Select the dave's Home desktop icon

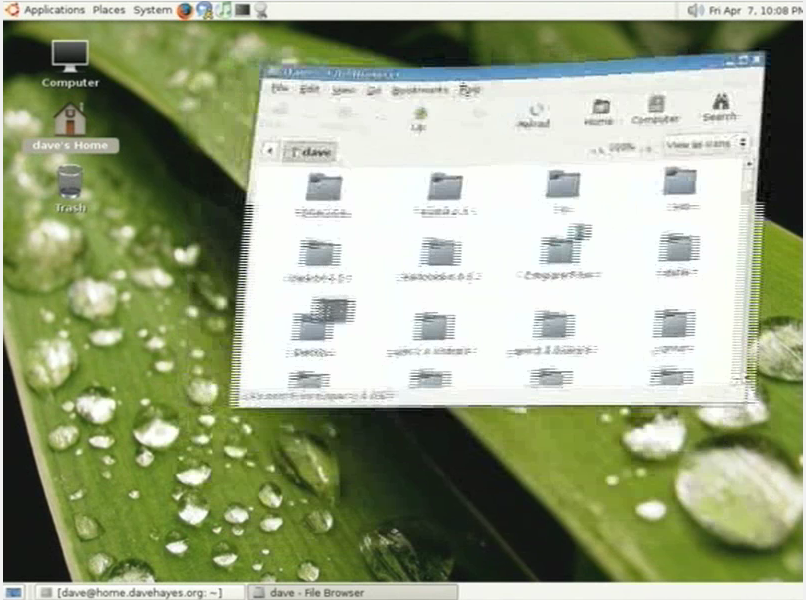pos(70,126)
